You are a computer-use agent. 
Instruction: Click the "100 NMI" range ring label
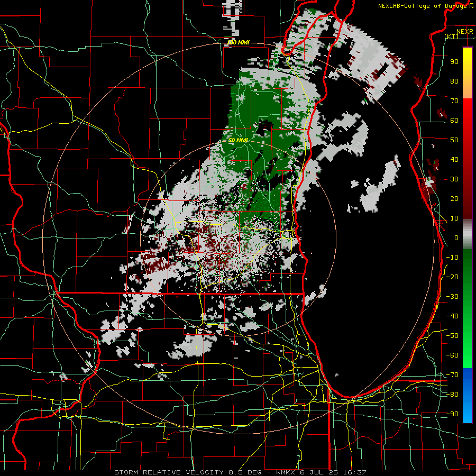pyautogui.click(x=239, y=42)
